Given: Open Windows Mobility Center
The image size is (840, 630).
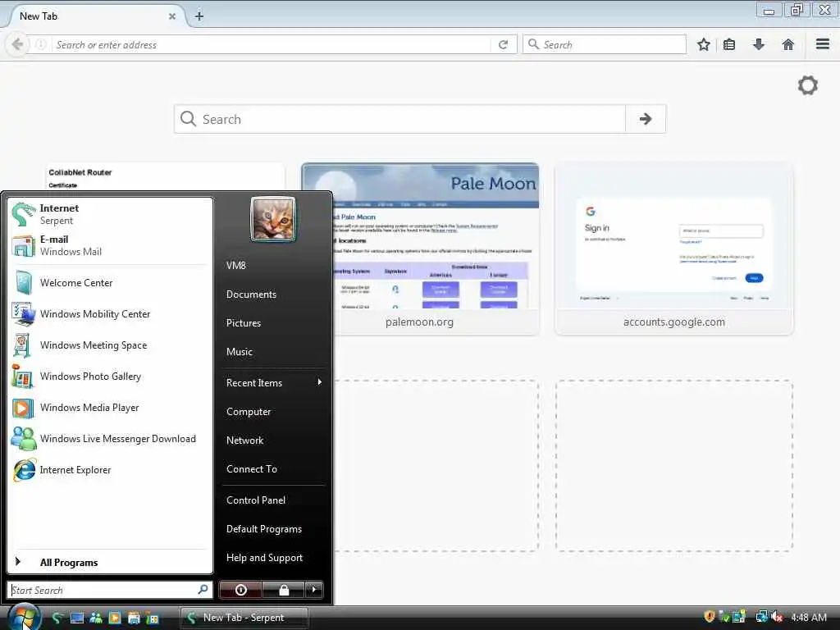Looking at the screenshot, I should [110, 314].
